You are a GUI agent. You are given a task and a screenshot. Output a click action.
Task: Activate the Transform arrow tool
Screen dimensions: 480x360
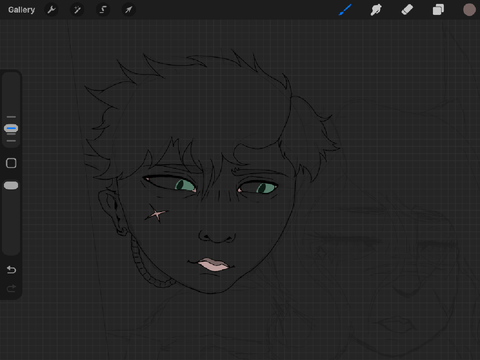[x=129, y=10]
